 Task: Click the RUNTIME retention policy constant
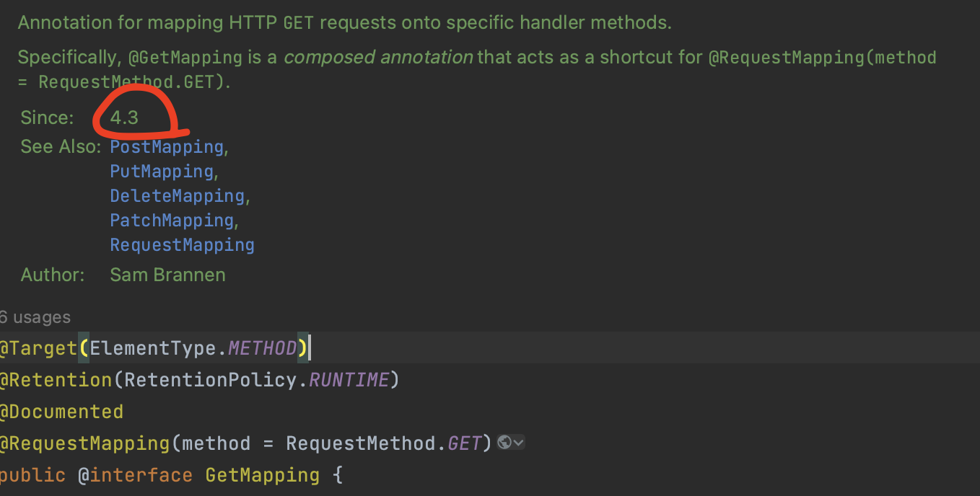349,379
